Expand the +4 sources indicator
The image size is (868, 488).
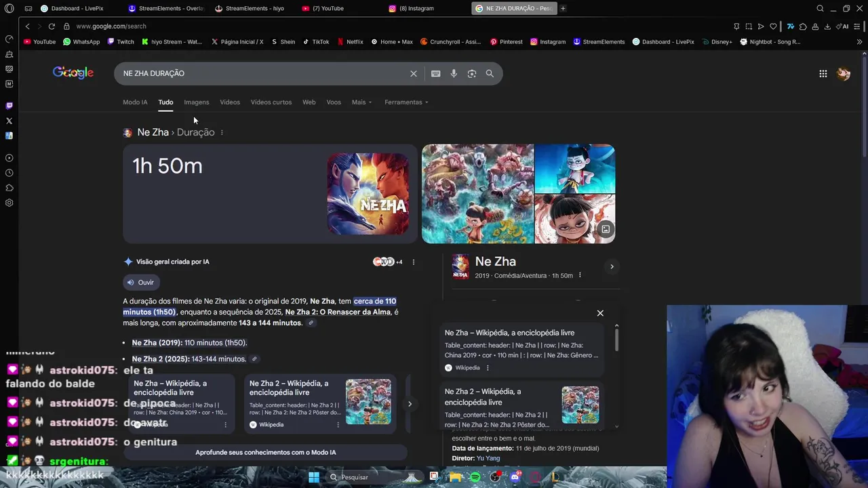388,262
